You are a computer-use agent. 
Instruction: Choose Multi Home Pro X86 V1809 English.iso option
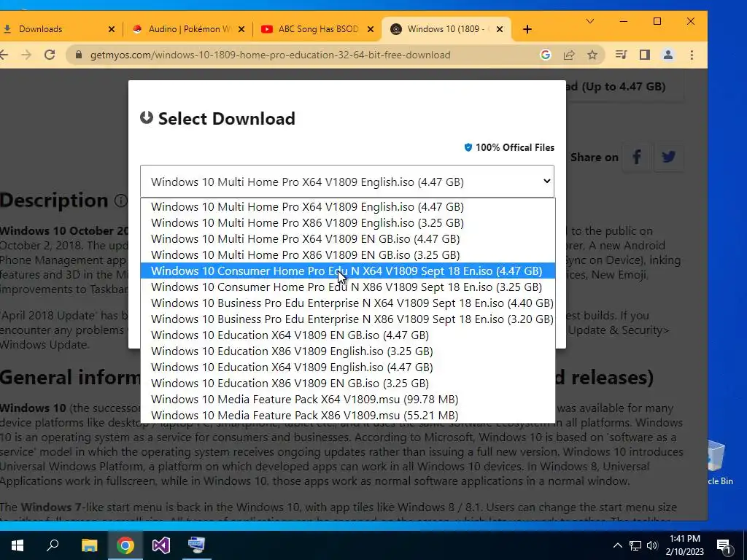click(x=348, y=223)
